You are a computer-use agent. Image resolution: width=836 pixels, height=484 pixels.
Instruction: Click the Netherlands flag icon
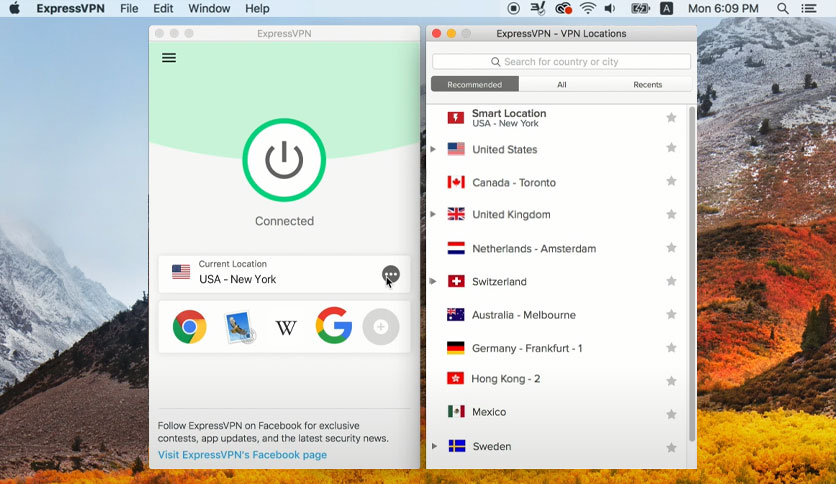456,248
